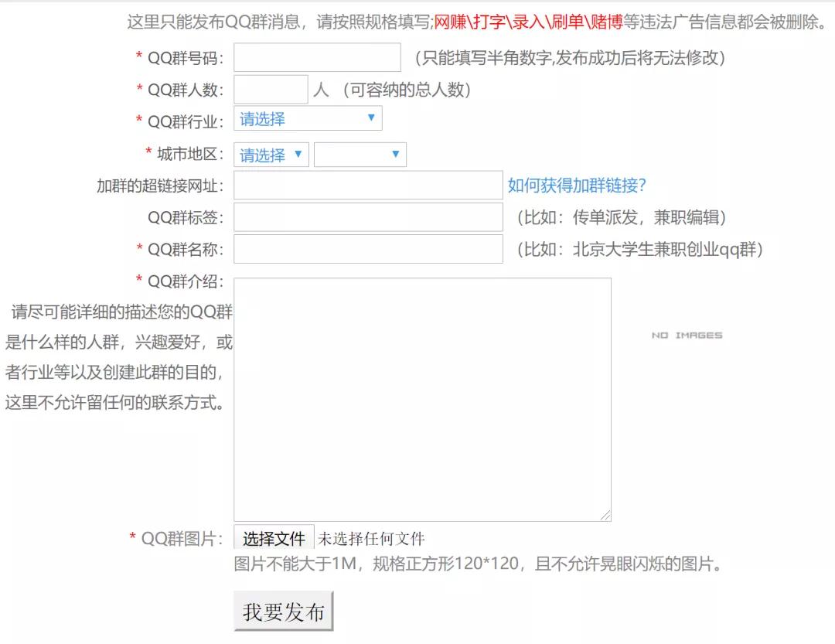Focus the large QQ群介绍 text area
Viewport: 835px width, 644px height.
point(422,398)
